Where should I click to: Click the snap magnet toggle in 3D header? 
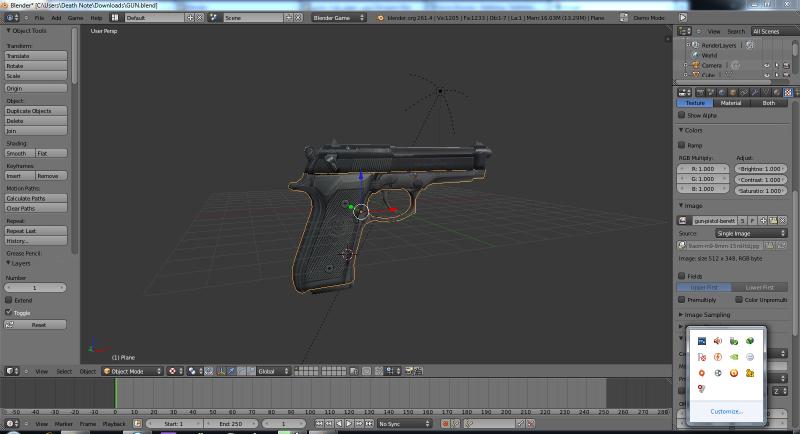tap(378, 371)
